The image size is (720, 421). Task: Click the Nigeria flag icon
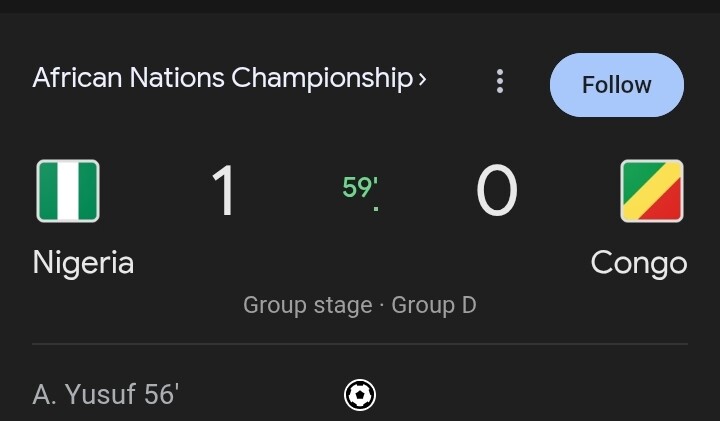[68, 191]
